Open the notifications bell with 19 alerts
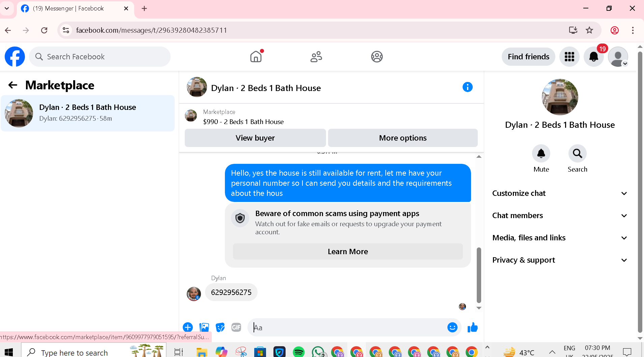Viewport: 644px width, 357px height. pyautogui.click(x=594, y=57)
